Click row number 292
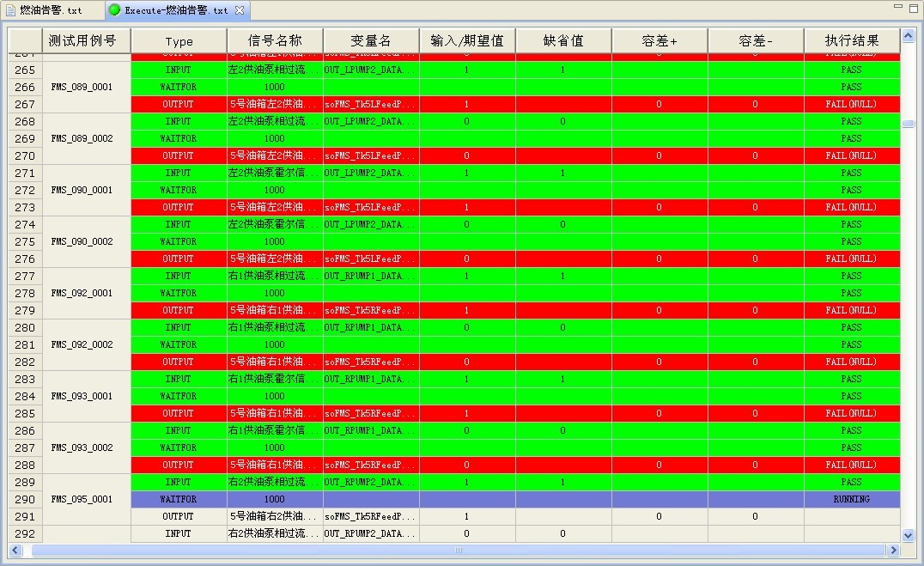924x566 pixels. pyautogui.click(x=25, y=533)
